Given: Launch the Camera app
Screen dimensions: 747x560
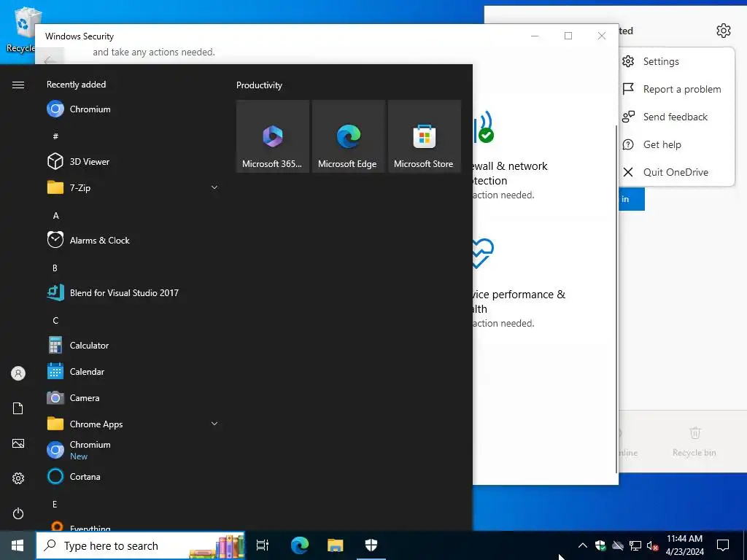Looking at the screenshot, I should (133, 397).
